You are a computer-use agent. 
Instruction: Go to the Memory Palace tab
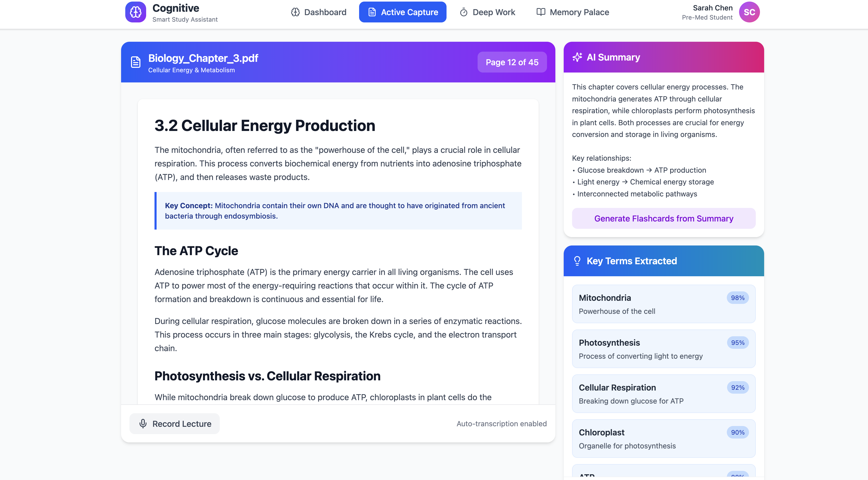coord(573,12)
